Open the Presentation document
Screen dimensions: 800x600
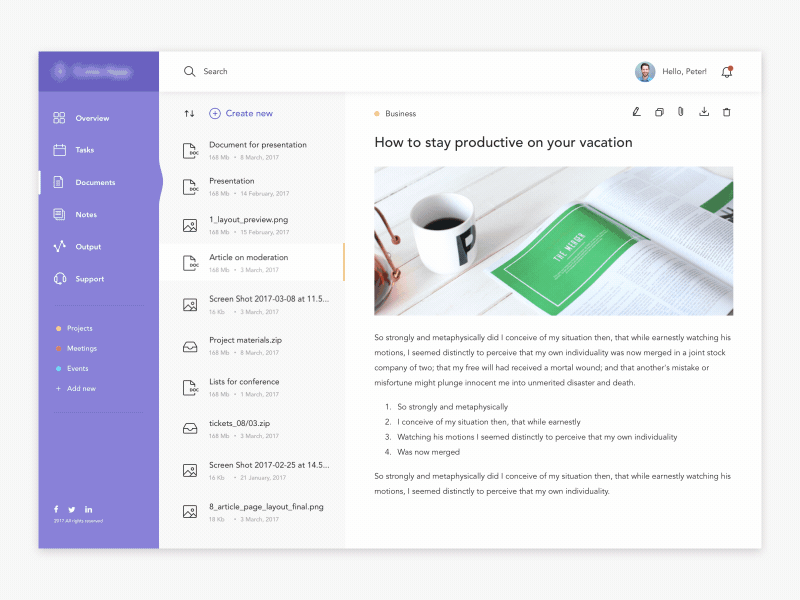pos(253,187)
